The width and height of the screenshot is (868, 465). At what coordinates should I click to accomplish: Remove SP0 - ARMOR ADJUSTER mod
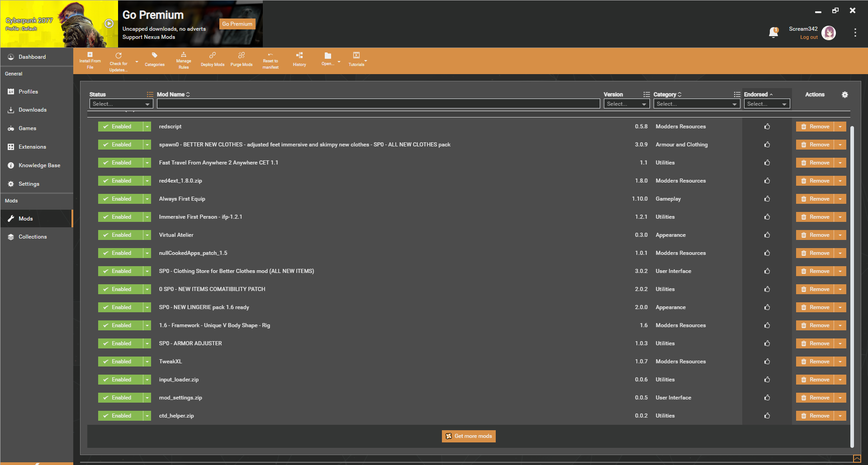click(x=815, y=343)
